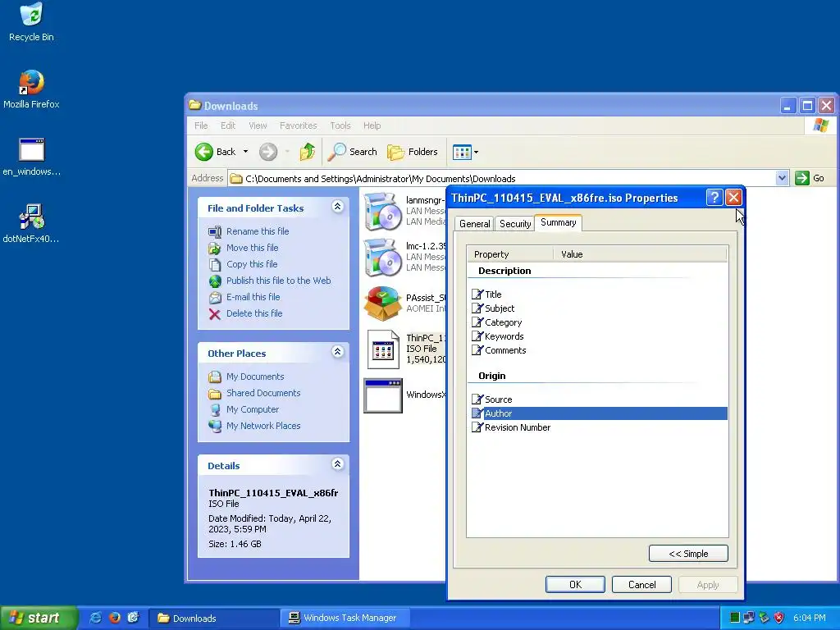The height and width of the screenshot is (630, 840).
Task: Click Delete this file link
Action: click(254, 313)
